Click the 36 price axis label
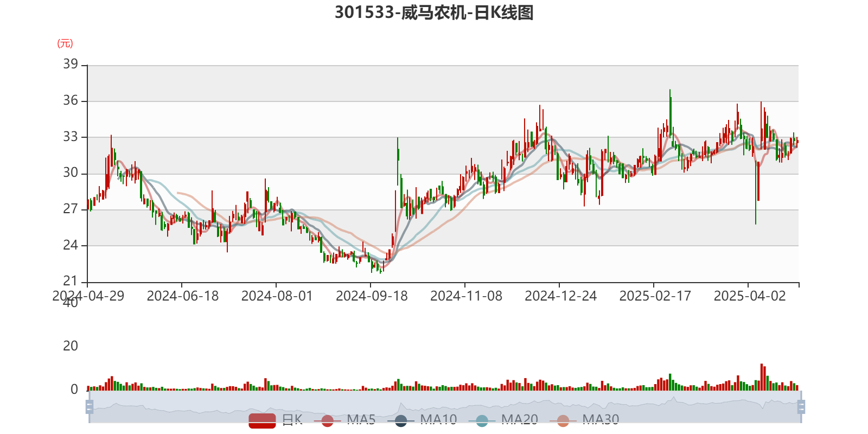Image resolution: width=868 pixels, height=434 pixels. click(x=71, y=100)
